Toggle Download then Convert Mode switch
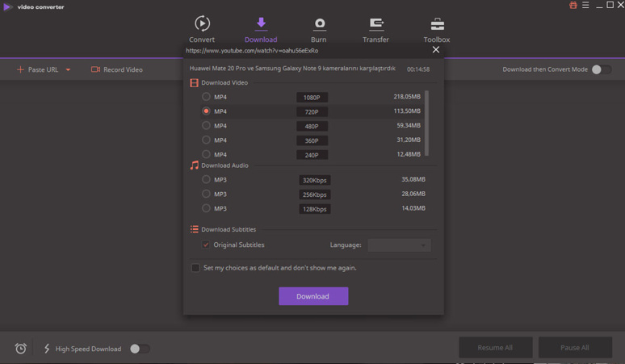This screenshot has width=625, height=364. [x=601, y=69]
